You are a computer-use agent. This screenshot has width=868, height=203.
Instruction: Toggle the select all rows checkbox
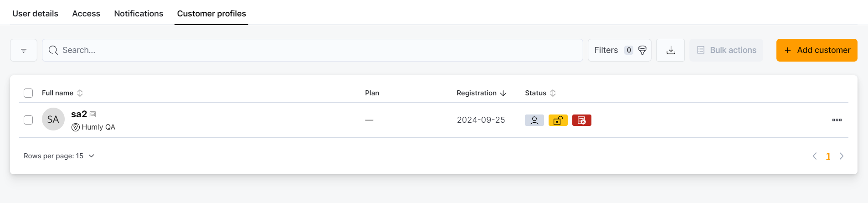coord(28,93)
